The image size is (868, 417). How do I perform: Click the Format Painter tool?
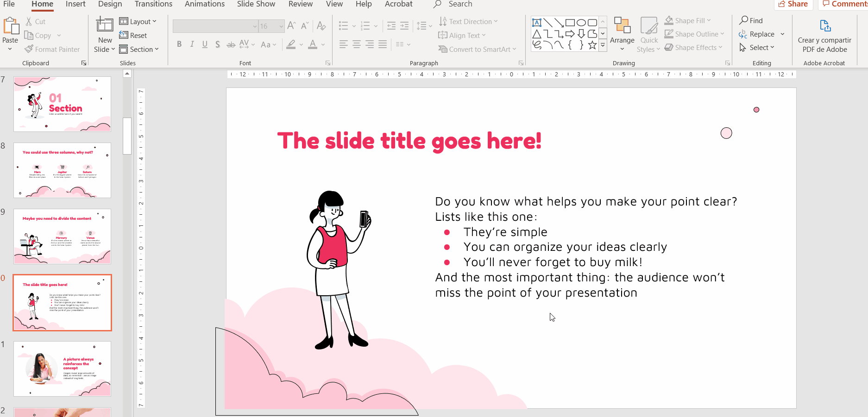pos(52,49)
